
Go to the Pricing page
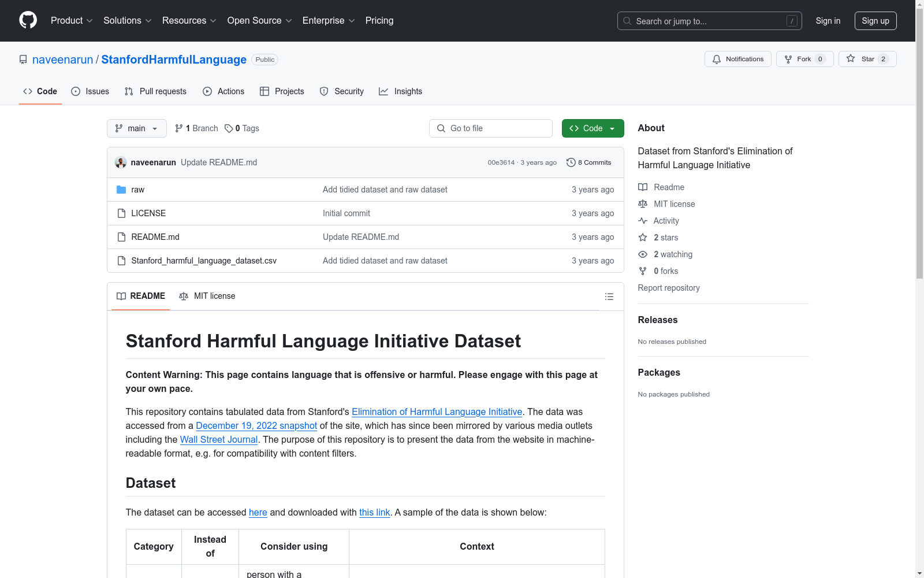point(379,21)
